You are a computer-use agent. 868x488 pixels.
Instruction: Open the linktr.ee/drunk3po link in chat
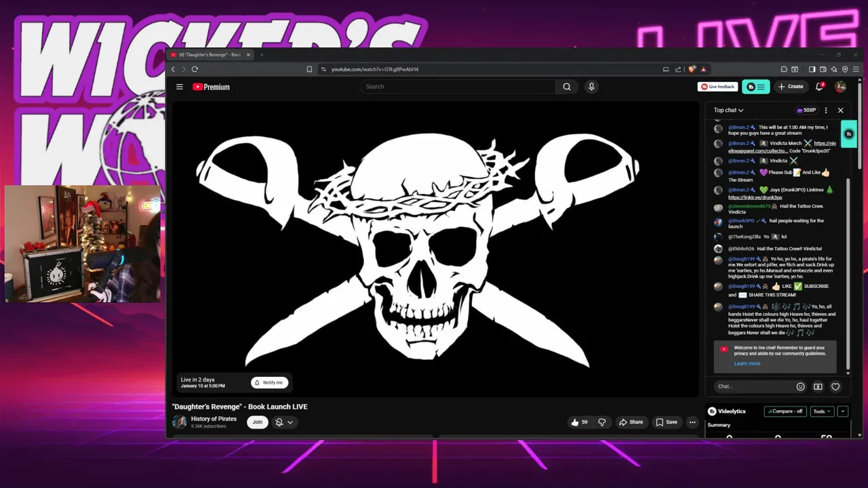[755, 197]
